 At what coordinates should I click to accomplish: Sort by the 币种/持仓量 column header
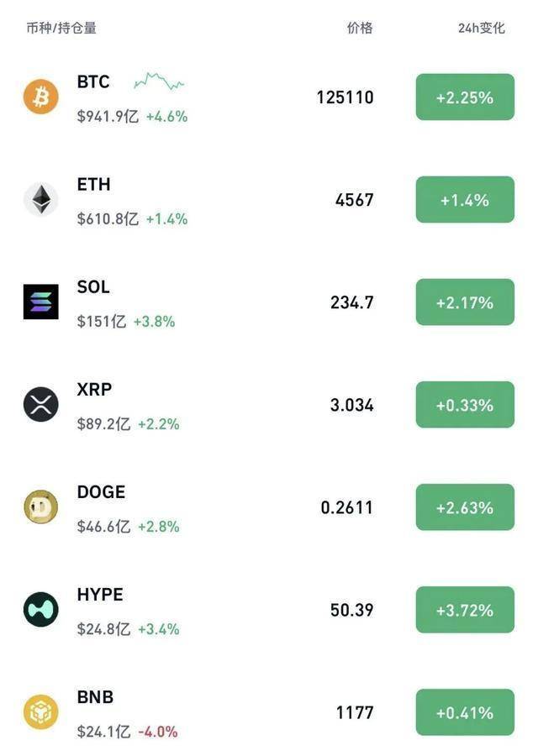pyautogui.click(x=61, y=28)
